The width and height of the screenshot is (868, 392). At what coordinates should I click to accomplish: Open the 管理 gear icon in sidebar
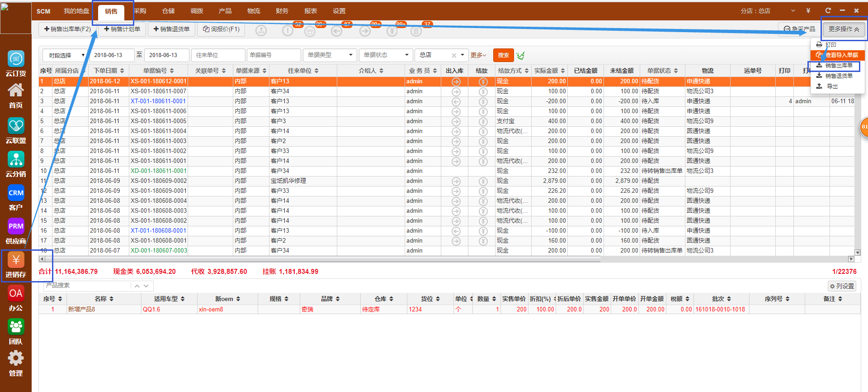click(16, 359)
